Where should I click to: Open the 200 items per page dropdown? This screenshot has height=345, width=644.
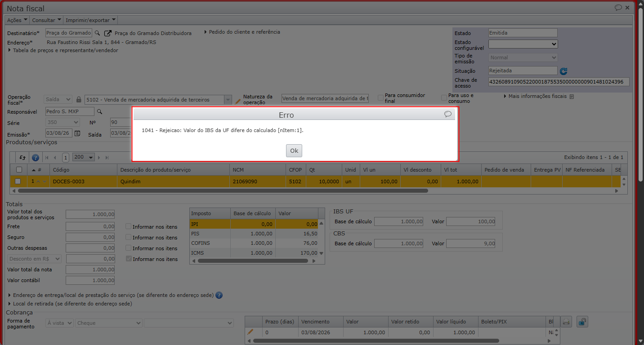[x=84, y=158]
